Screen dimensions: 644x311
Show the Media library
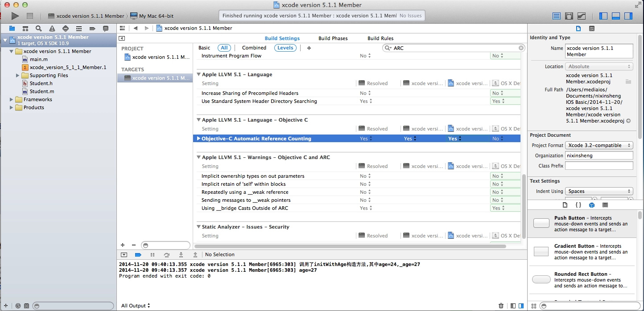tap(605, 205)
